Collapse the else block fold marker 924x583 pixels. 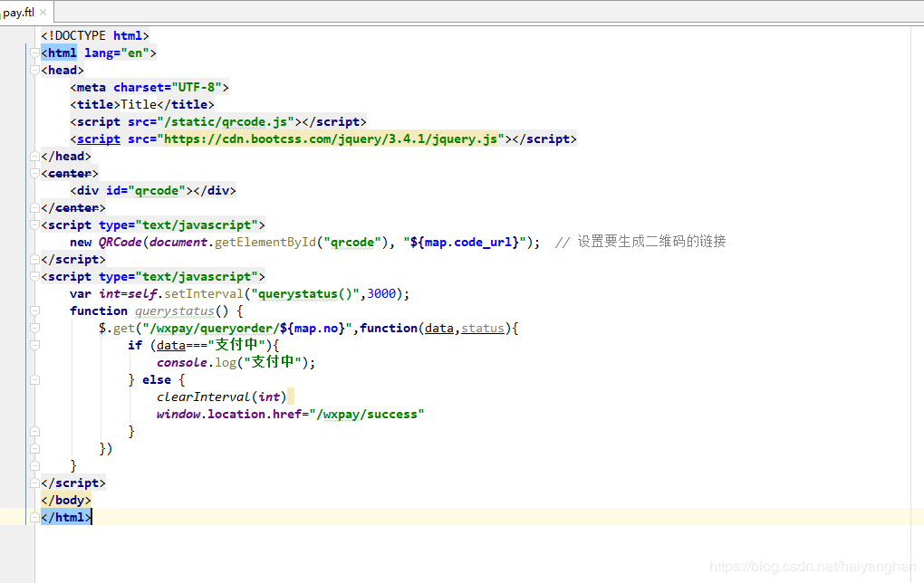(x=34, y=380)
